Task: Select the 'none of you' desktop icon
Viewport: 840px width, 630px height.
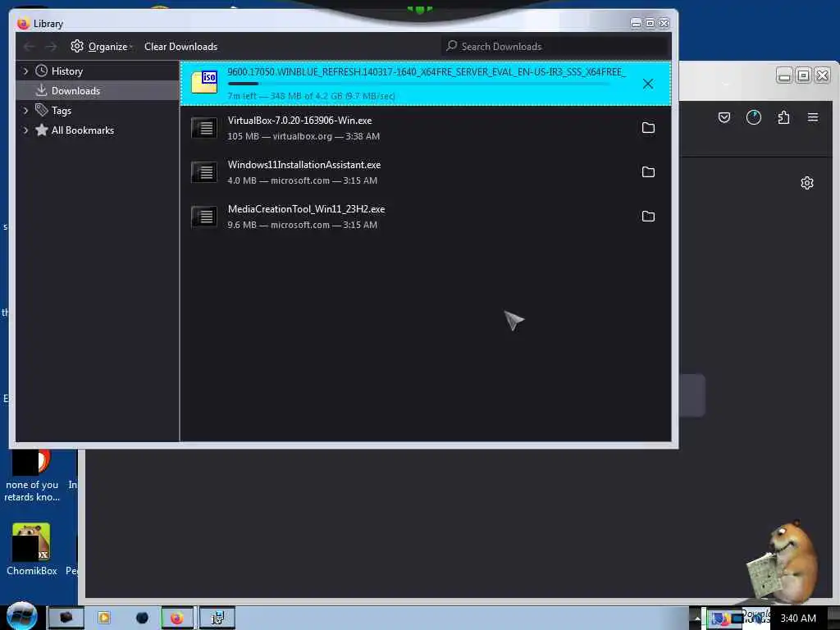Action: click(31, 477)
